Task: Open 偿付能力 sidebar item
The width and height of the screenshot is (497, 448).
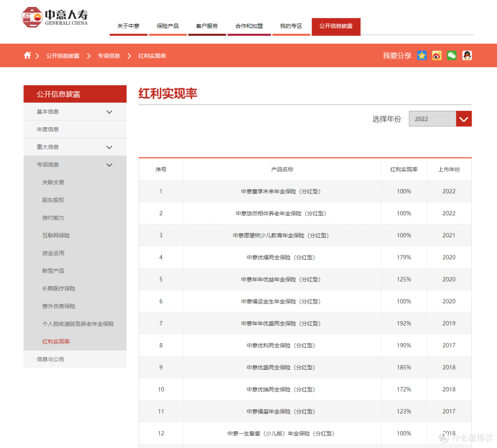Action: (53, 218)
